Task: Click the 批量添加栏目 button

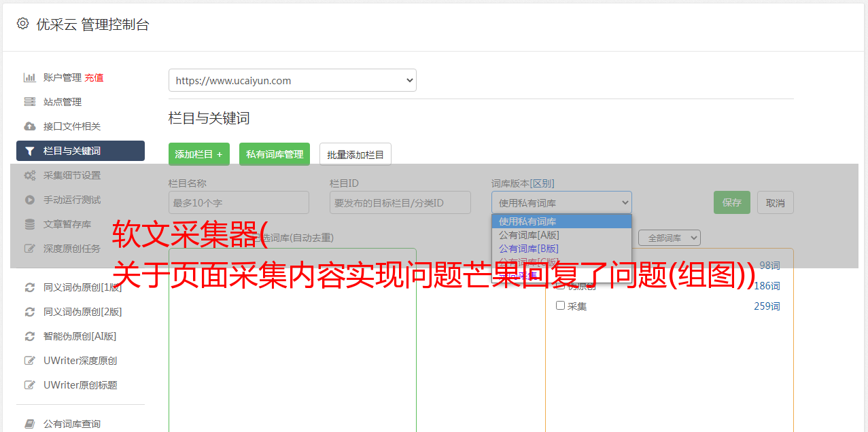Action: (355, 154)
